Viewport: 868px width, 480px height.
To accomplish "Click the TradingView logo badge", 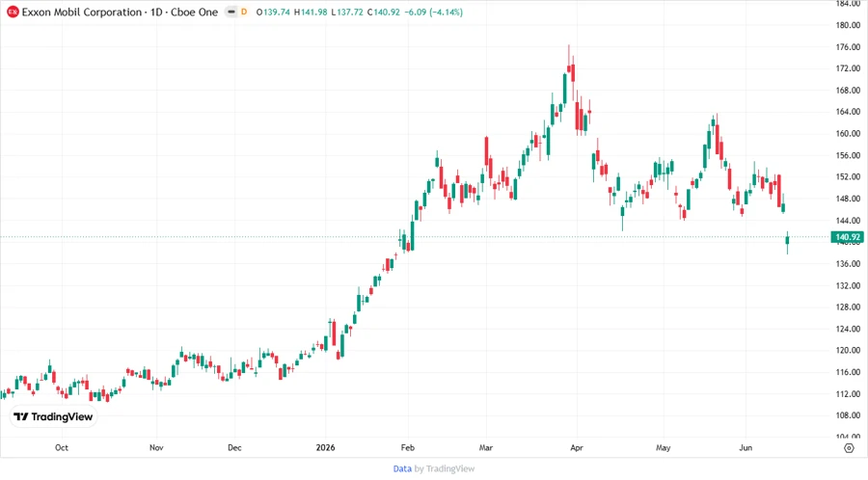I will tap(53, 417).
